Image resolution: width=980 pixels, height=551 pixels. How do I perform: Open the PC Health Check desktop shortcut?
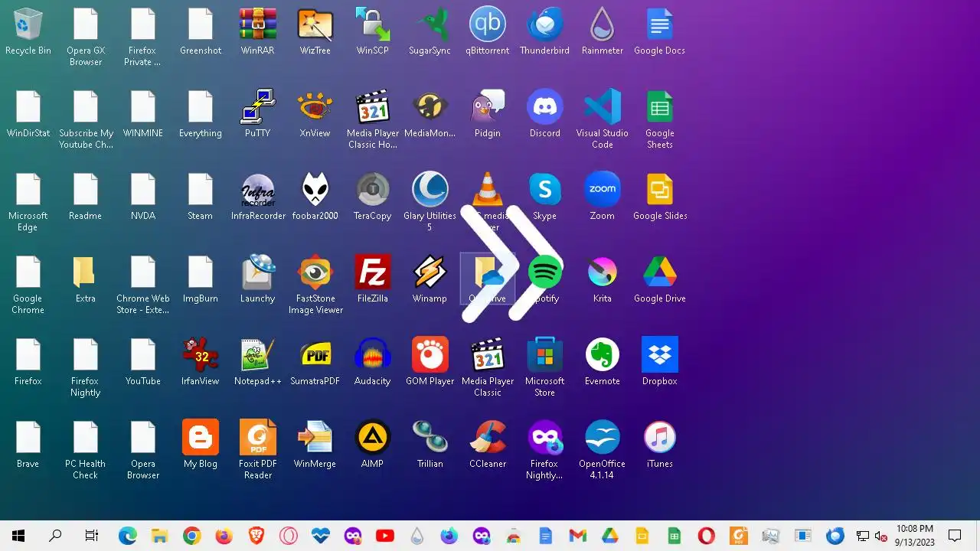85,450
